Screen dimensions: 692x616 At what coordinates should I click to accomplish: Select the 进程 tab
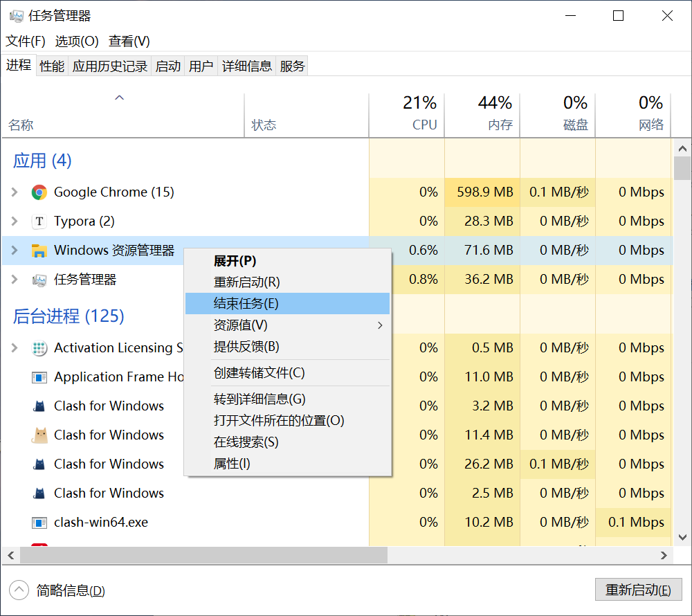tap(19, 65)
